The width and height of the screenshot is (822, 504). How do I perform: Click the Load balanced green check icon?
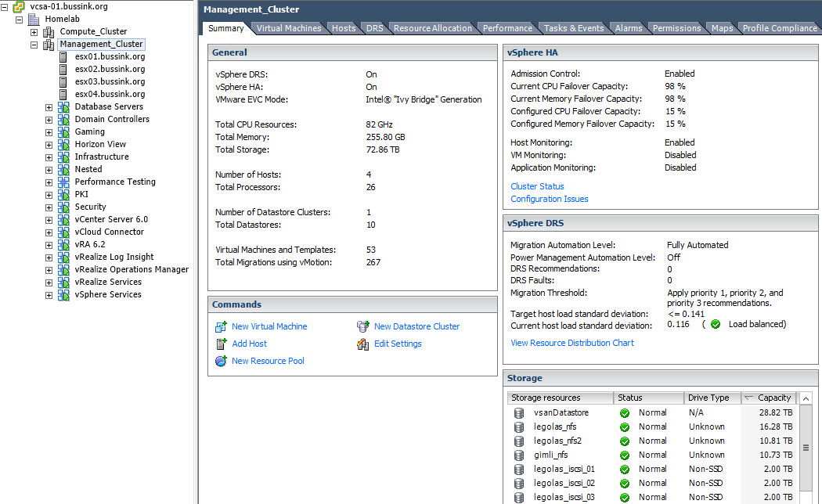715,324
